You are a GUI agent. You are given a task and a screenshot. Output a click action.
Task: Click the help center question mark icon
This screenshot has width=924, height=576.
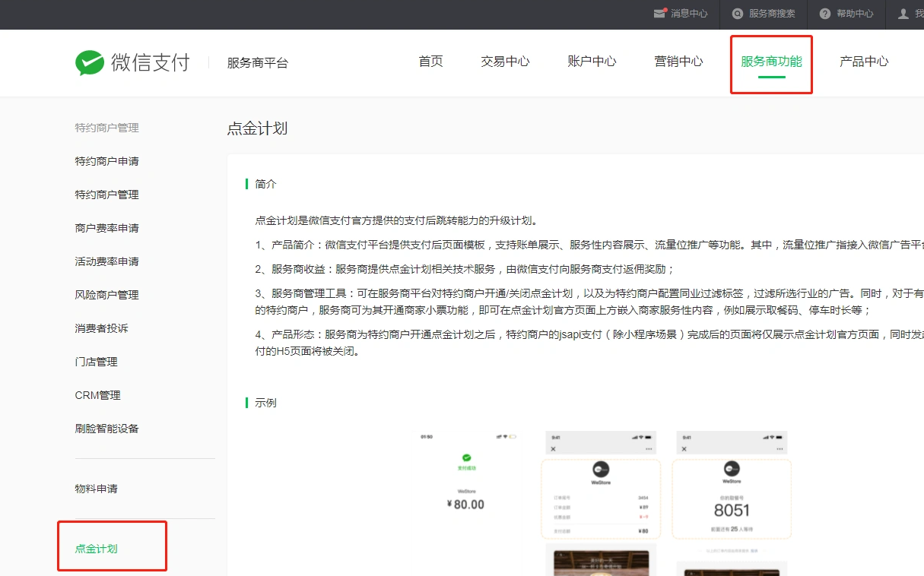(x=824, y=14)
